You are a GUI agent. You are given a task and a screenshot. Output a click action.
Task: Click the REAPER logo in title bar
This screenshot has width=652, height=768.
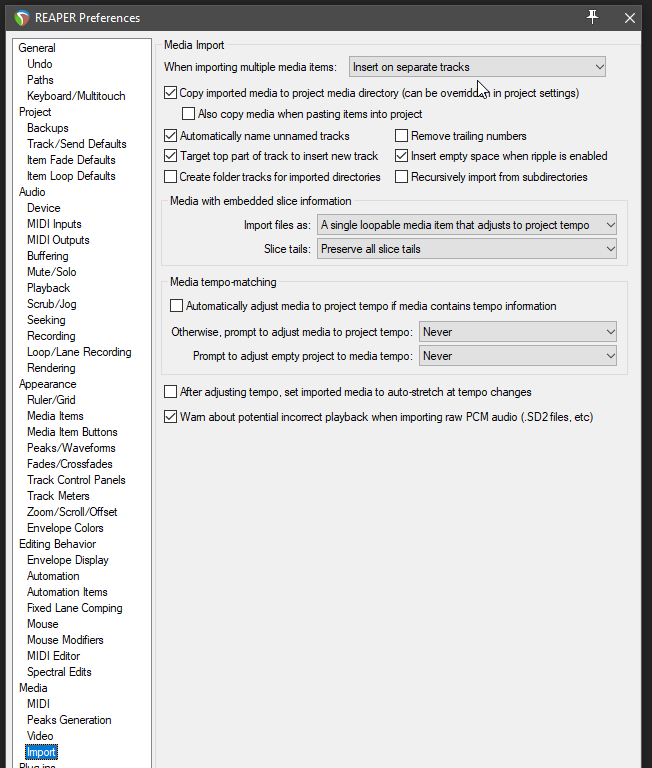tap(22, 18)
